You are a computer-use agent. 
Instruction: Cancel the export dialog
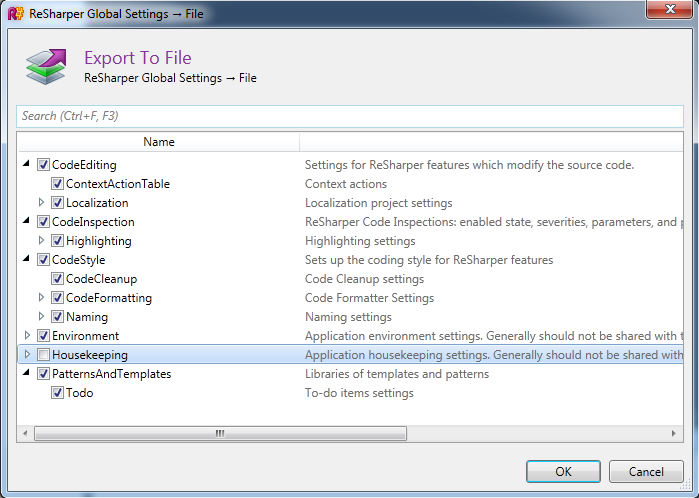(646, 471)
